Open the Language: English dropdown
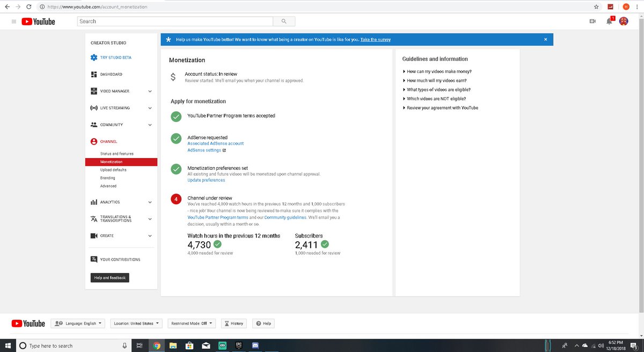 [78, 324]
